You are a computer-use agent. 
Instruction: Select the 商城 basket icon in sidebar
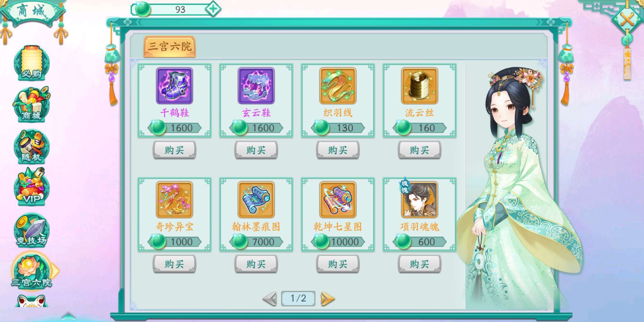tap(32, 104)
